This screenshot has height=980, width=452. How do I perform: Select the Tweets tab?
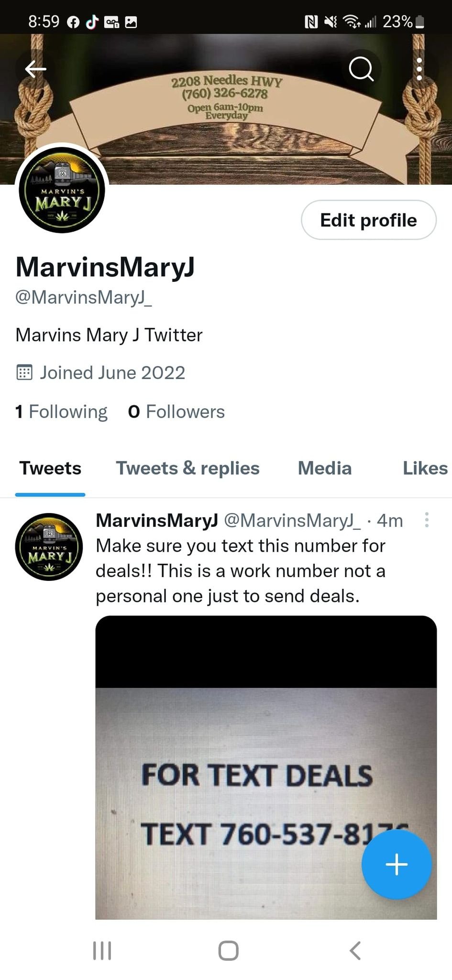pyautogui.click(x=50, y=468)
